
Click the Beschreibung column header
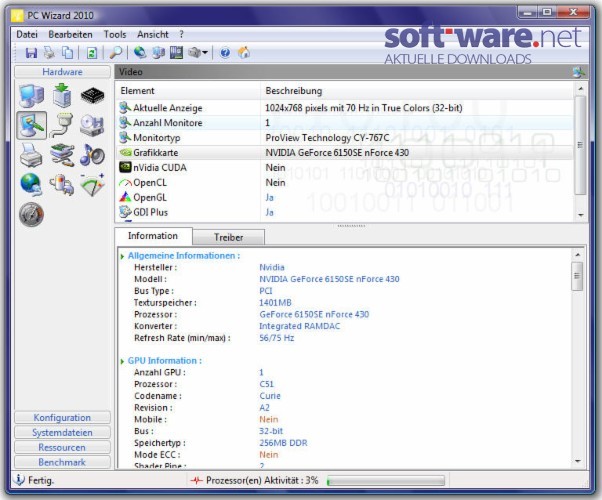tap(417, 91)
